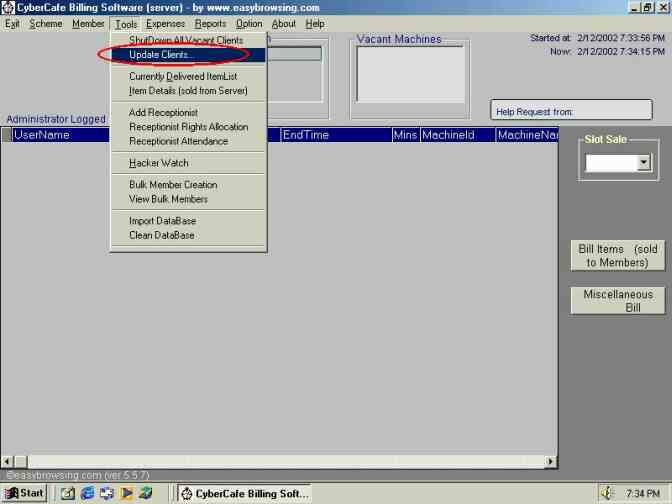The image size is (672, 504).
Task: Switch to CyberCafe Billing taskbar button
Action: tap(244, 493)
